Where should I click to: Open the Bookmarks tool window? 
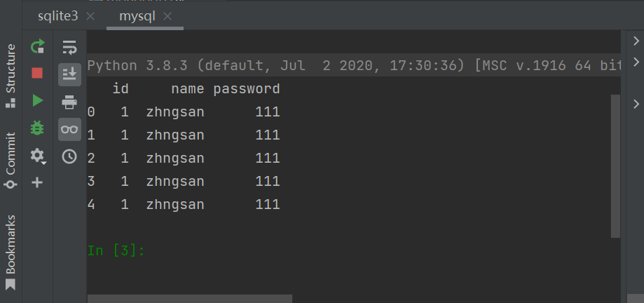[11, 252]
